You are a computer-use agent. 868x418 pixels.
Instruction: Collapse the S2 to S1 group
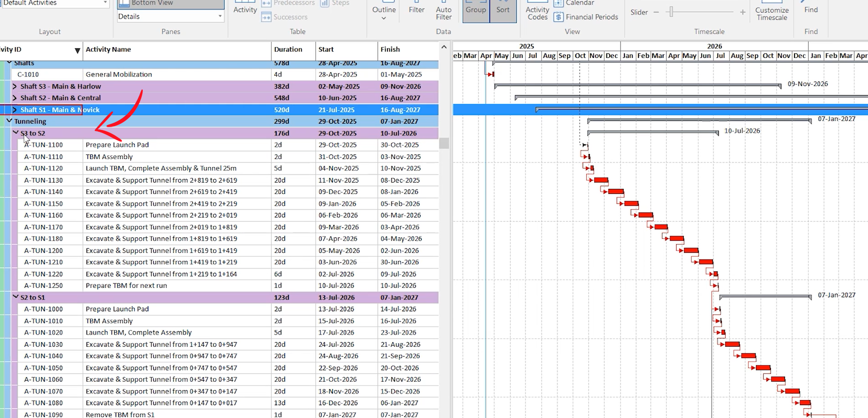click(x=16, y=297)
